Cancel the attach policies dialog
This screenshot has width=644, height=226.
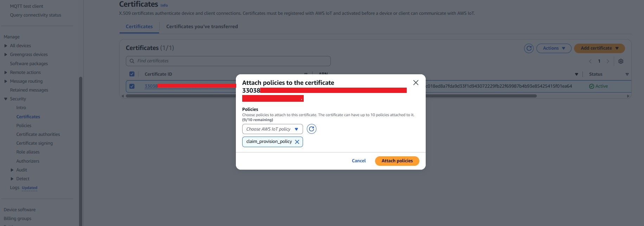[359, 161]
